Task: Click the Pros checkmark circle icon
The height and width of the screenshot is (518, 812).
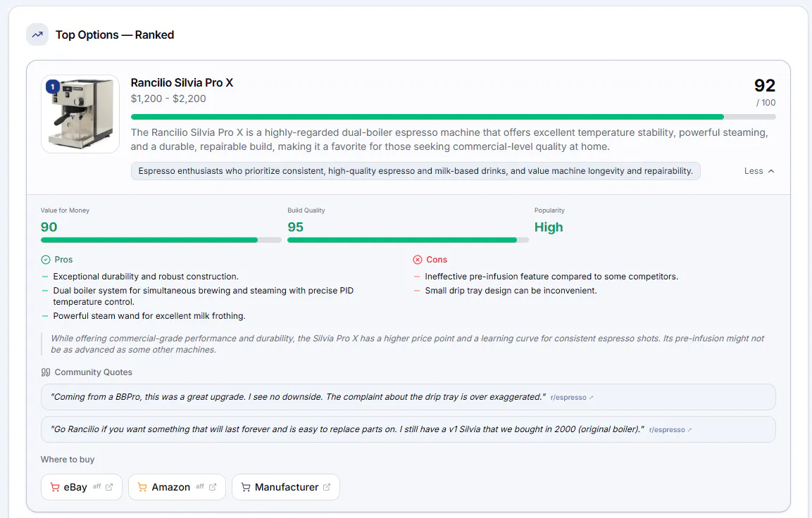Action: [x=46, y=260]
